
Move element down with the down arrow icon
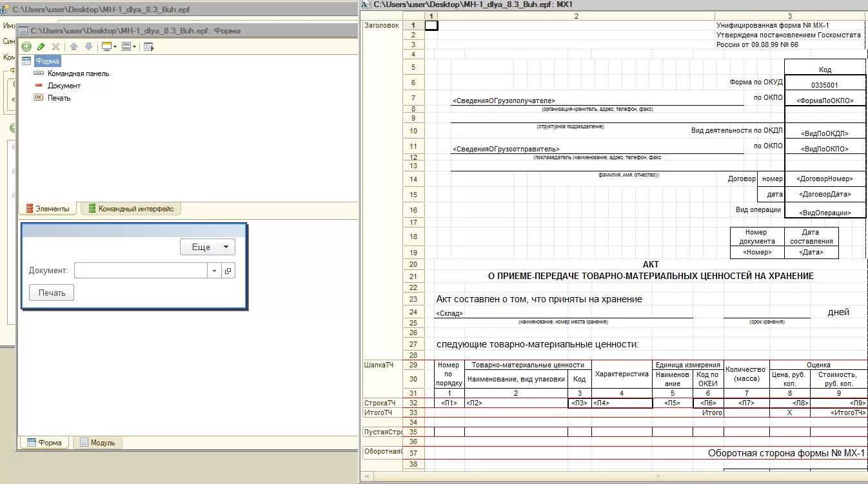pyautogui.click(x=88, y=46)
